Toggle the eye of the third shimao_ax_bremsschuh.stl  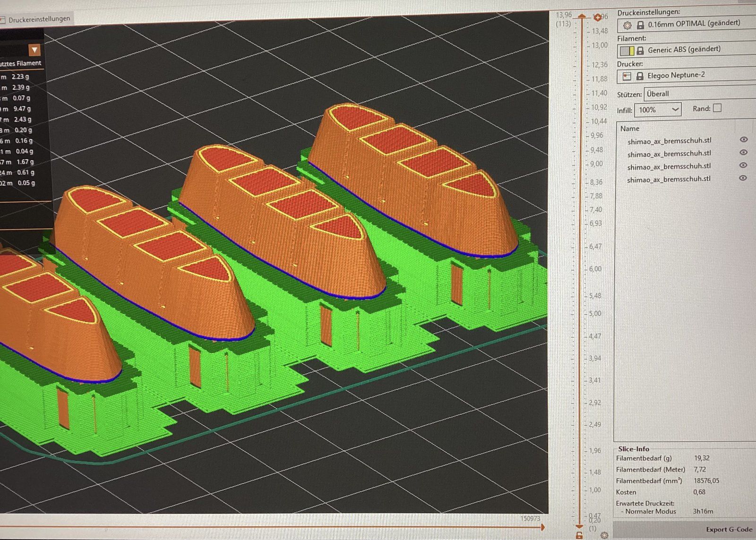[x=743, y=165]
